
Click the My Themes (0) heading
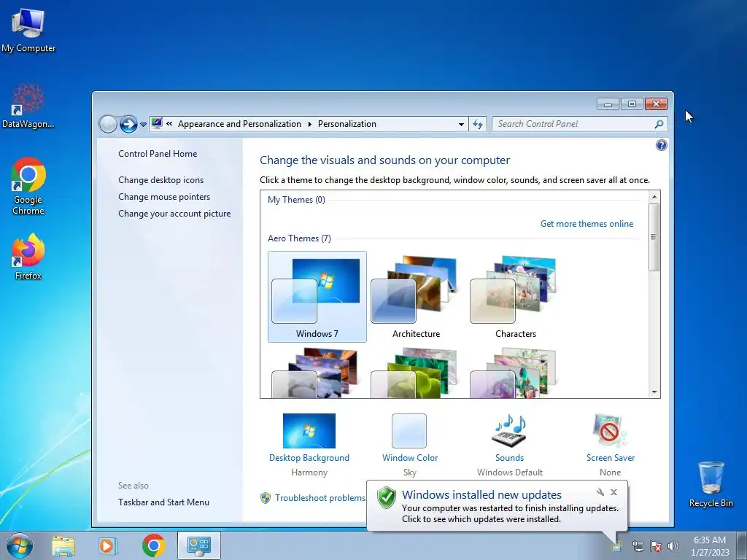pyautogui.click(x=296, y=200)
